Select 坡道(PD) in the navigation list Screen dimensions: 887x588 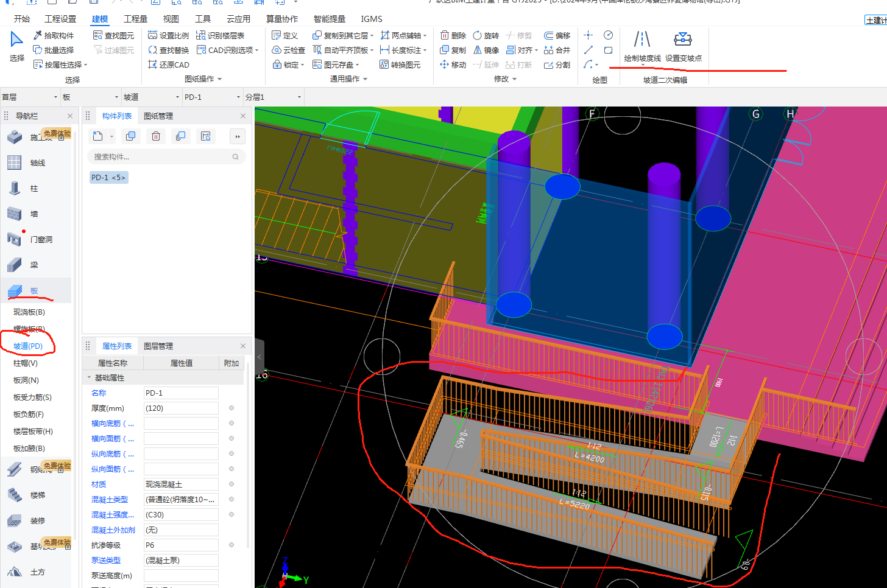(x=28, y=346)
